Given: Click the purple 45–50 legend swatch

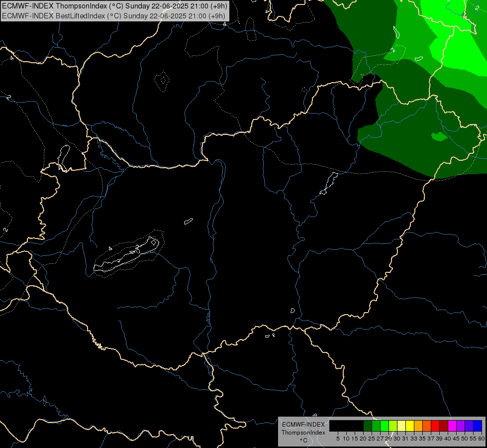Looking at the screenshot, I should [461, 426].
